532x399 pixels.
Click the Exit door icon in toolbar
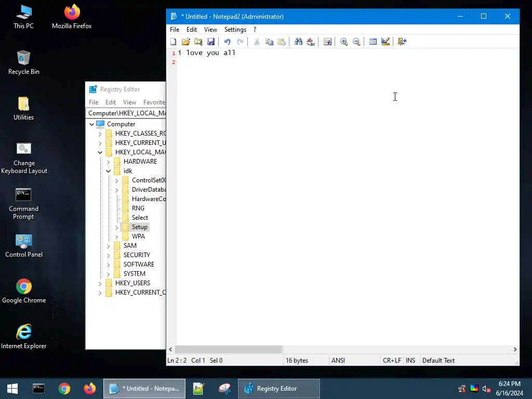coord(402,42)
